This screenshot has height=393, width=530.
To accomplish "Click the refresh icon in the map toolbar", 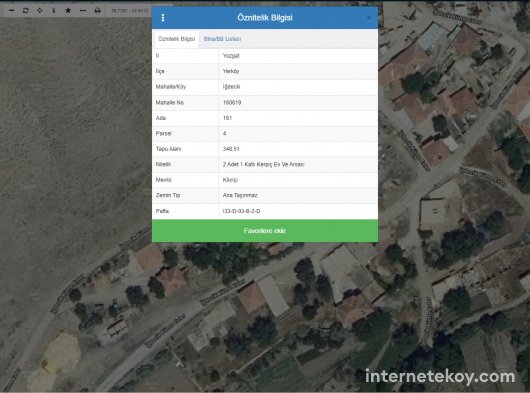I will (x=25, y=10).
